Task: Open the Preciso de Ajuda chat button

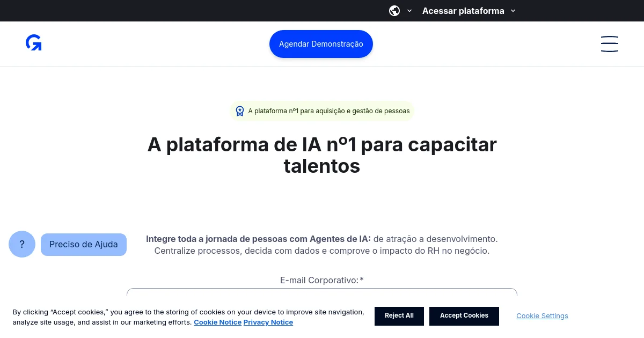Action: click(84, 245)
